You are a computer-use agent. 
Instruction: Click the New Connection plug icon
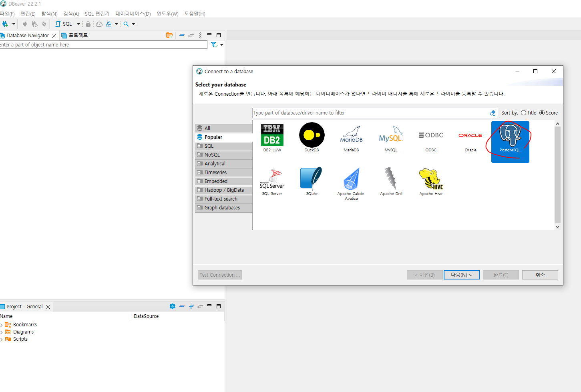[x=5, y=24]
